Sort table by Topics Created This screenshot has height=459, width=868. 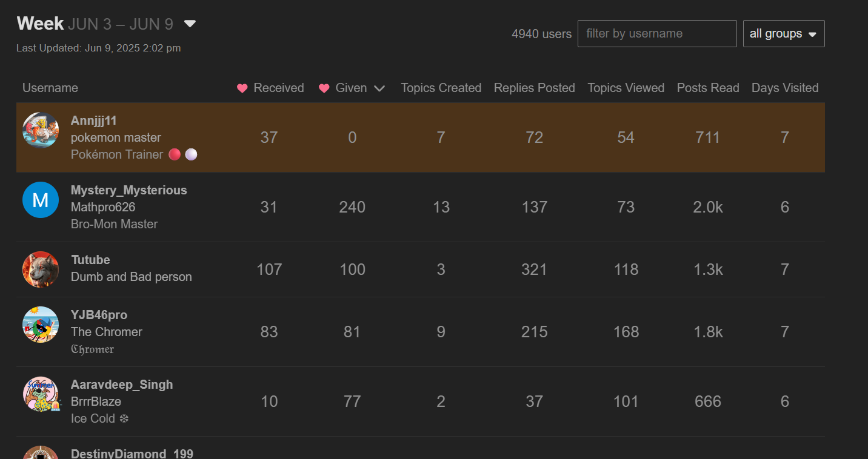click(441, 88)
